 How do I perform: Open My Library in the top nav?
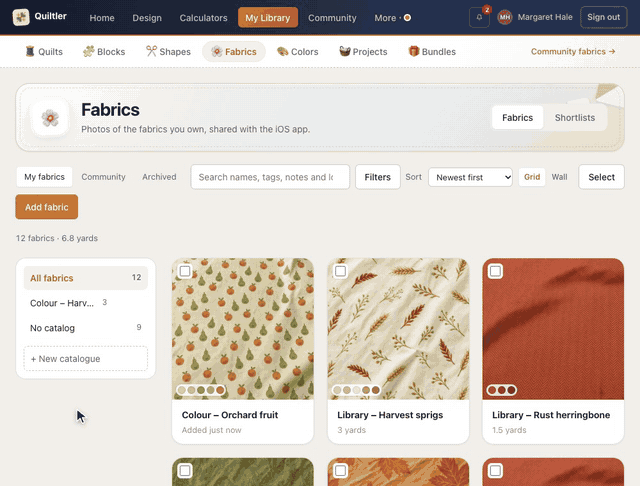(268, 18)
